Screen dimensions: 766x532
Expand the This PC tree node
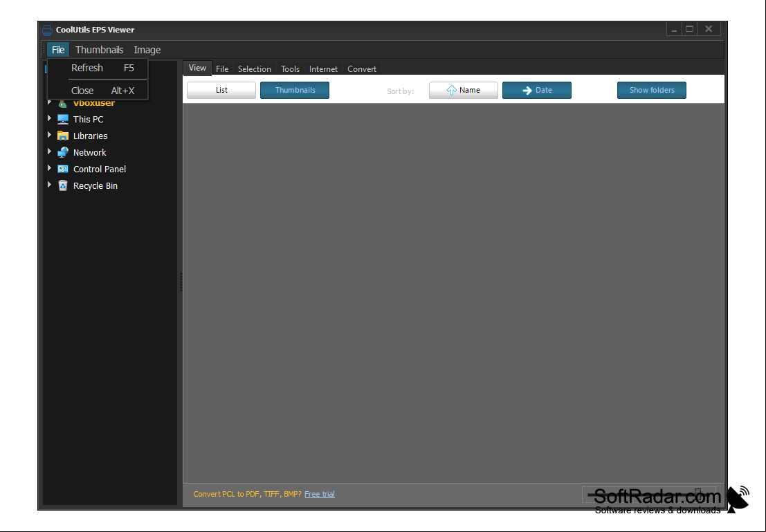click(x=49, y=118)
